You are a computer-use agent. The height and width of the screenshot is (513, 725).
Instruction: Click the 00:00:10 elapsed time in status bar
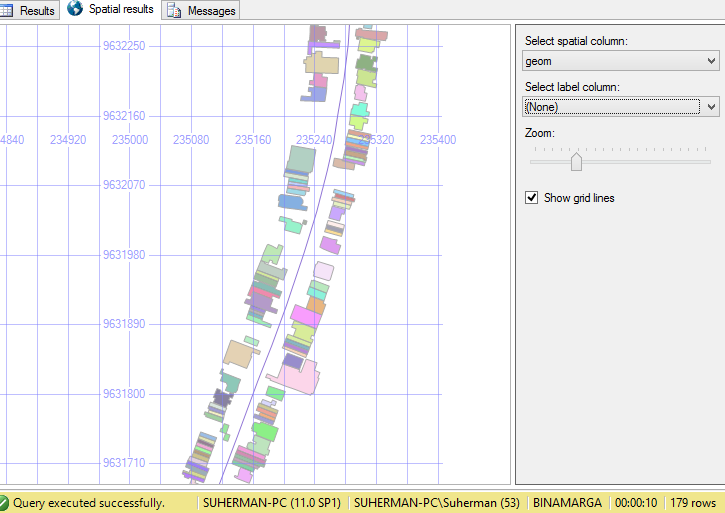[635, 503]
